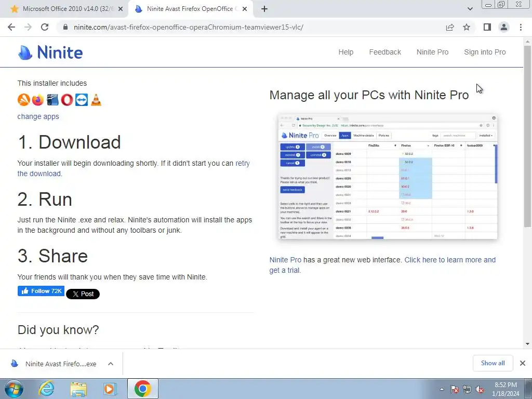Image resolution: width=532 pixels, height=399 pixels.
Task: Reload the page with the refresh icon
Action: coord(45,27)
